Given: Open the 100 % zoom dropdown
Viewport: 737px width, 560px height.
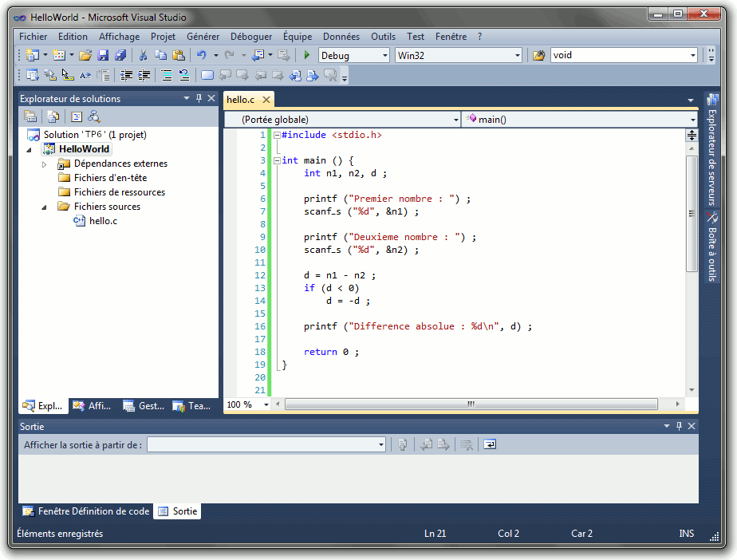Looking at the screenshot, I should point(266,404).
